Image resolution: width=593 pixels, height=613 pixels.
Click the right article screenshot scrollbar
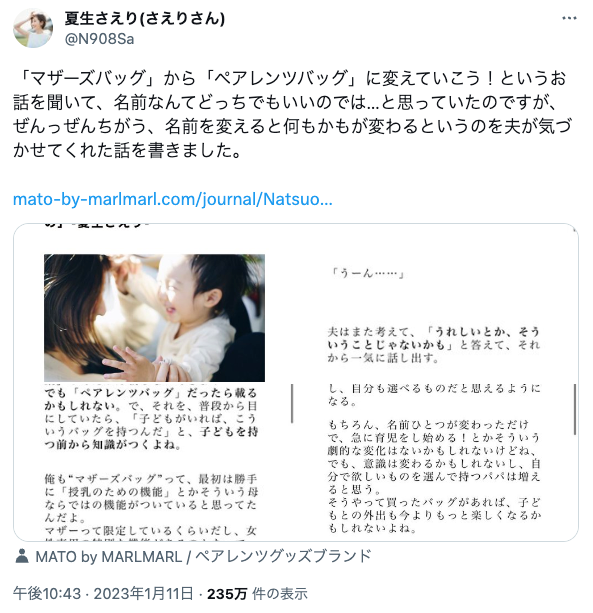point(575,409)
